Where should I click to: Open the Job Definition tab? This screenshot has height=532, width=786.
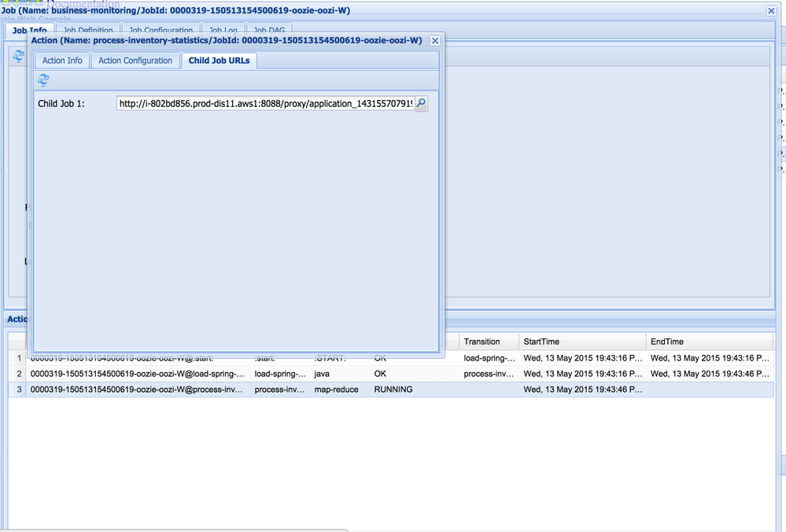[x=88, y=29]
